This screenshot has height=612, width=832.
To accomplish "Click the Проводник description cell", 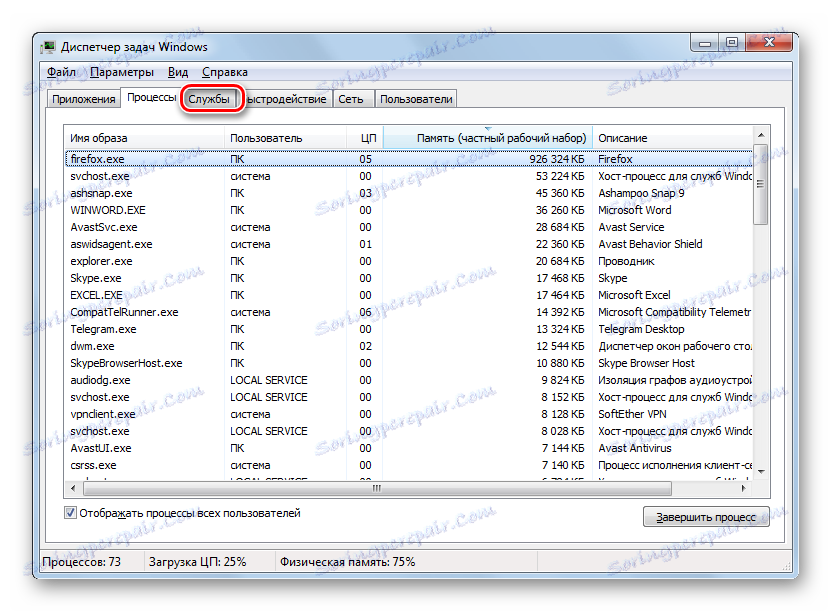I will (x=626, y=261).
